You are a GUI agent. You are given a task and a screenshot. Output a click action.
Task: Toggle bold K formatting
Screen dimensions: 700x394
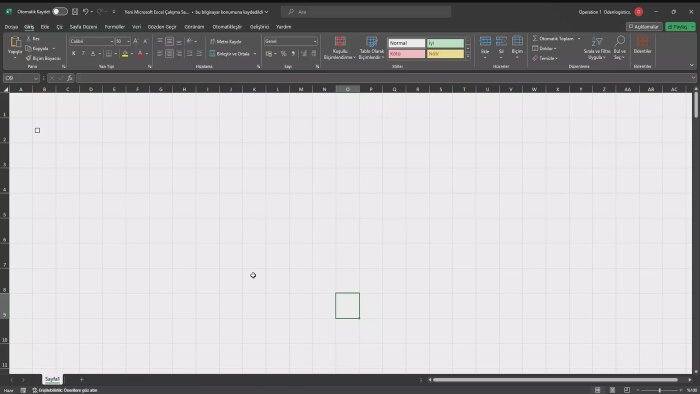[74, 54]
